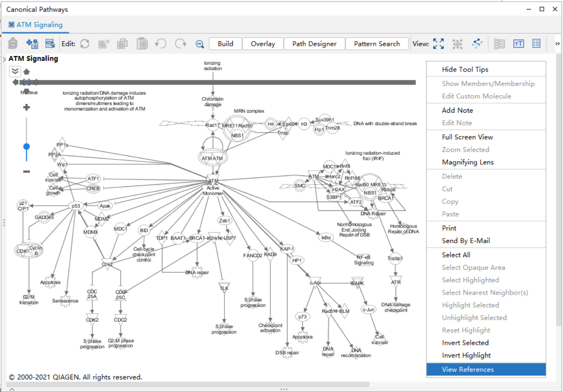Click the zoom in plus icon

27,107
